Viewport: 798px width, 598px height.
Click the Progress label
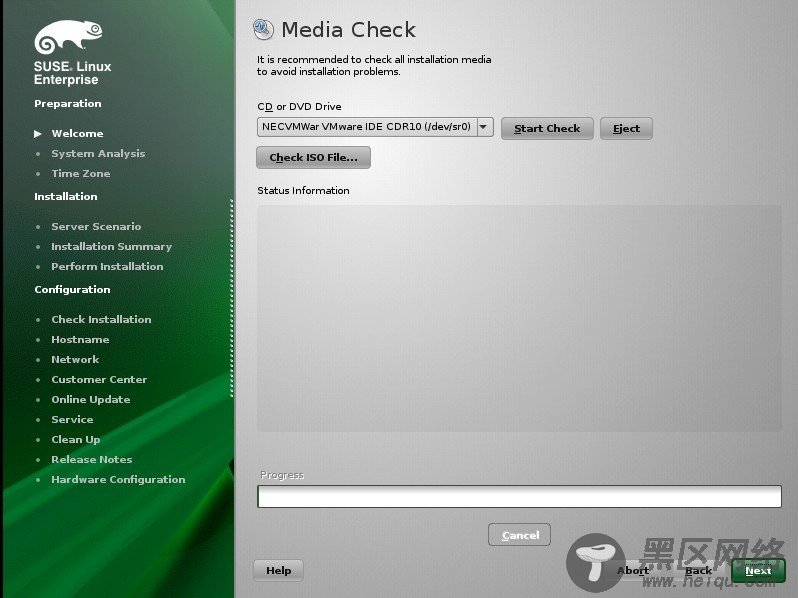coord(282,475)
